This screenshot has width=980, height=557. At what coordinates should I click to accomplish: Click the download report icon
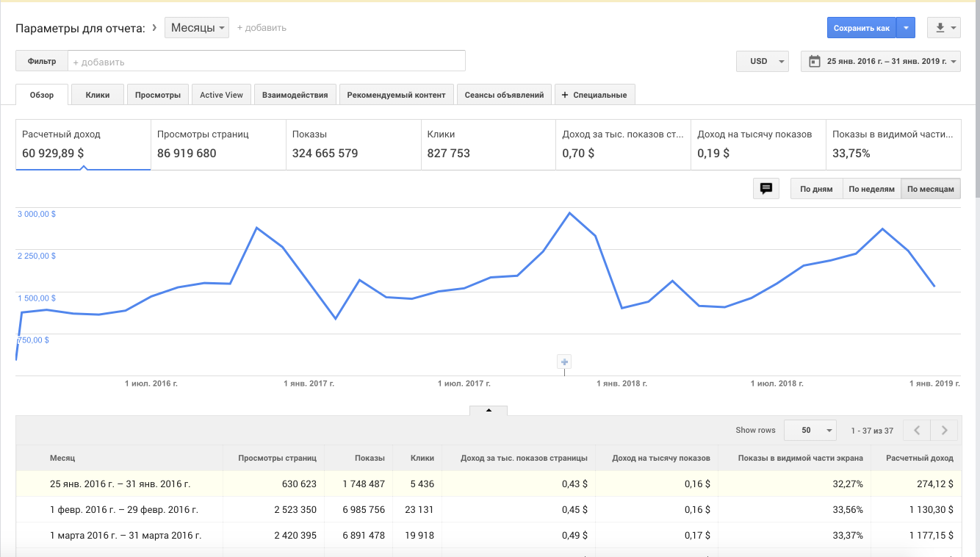coord(944,28)
